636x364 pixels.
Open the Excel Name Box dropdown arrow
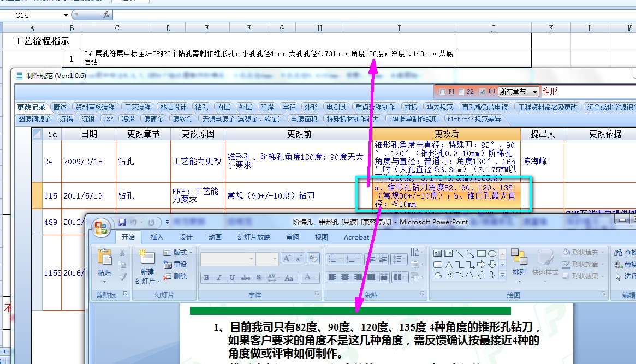pyautogui.click(x=66, y=15)
